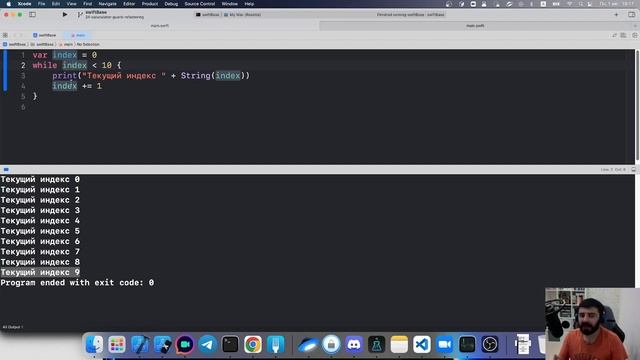Viewport: 640px width, 360px height.
Task: Open the Navigate menu
Action: 107,4
